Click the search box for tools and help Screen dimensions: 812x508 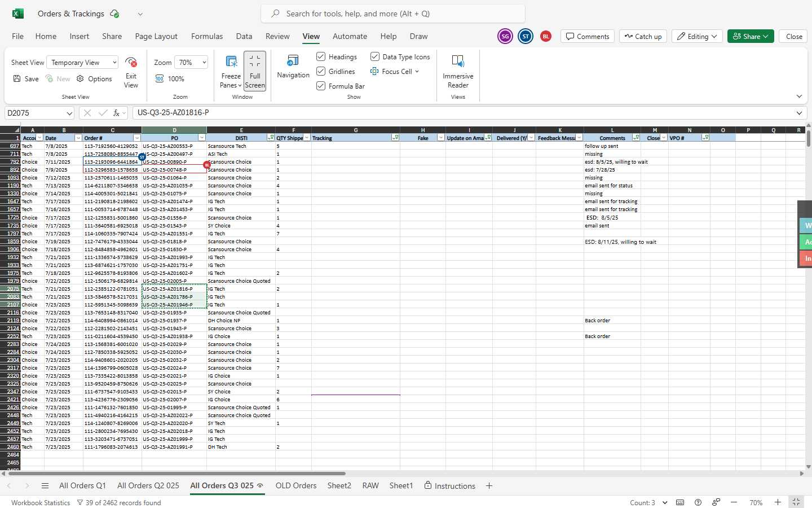pyautogui.click(x=393, y=14)
